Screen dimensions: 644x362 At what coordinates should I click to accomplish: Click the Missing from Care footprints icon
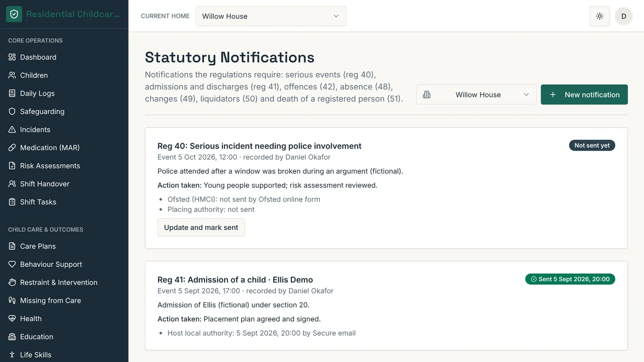click(12, 300)
